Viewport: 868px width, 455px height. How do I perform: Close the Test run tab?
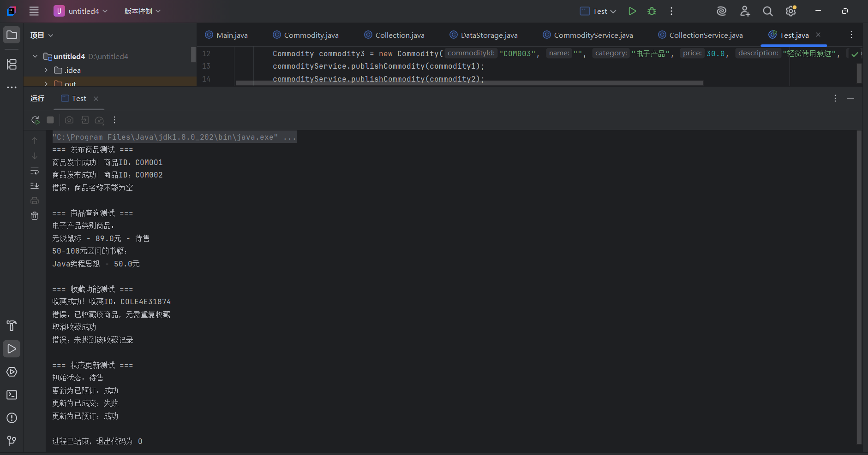pyautogui.click(x=96, y=99)
